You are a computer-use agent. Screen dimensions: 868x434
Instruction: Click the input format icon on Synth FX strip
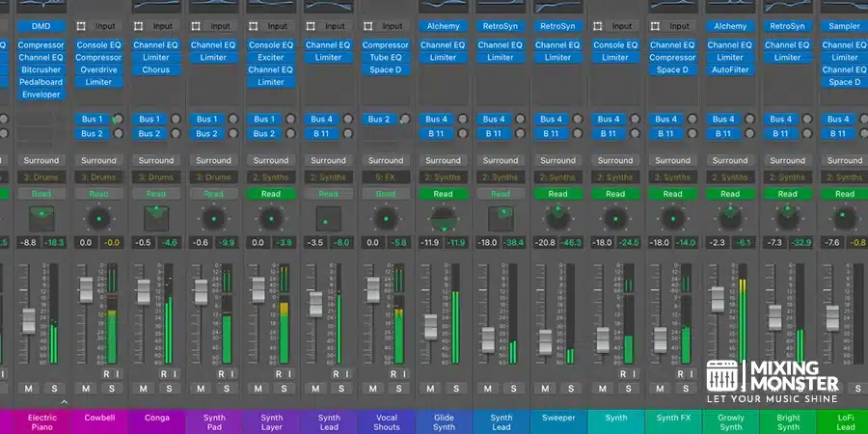[656, 26]
